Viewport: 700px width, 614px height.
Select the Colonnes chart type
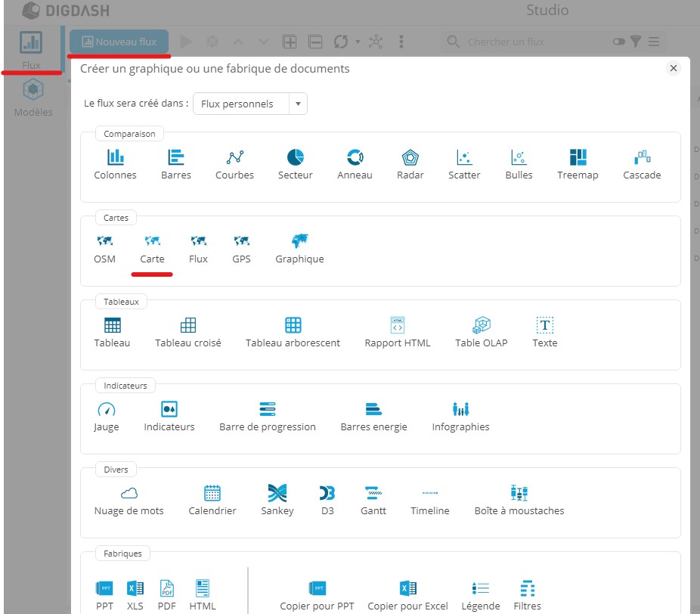click(x=115, y=164)
